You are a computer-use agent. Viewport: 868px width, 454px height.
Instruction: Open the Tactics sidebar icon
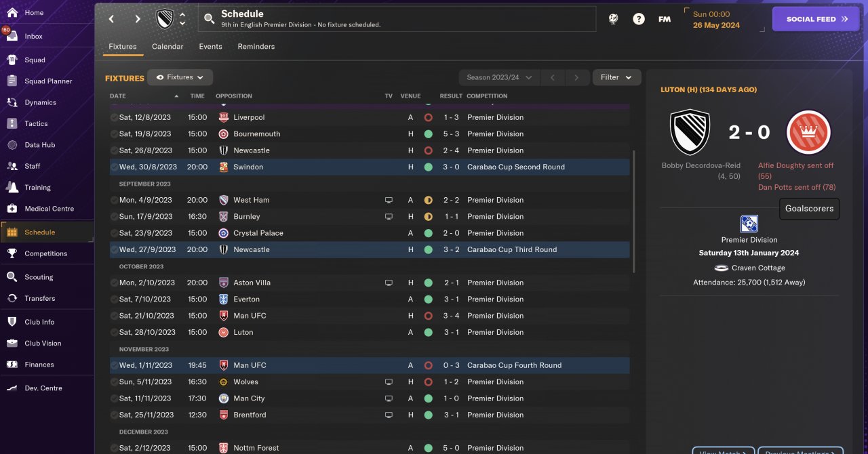click(12, 124)
